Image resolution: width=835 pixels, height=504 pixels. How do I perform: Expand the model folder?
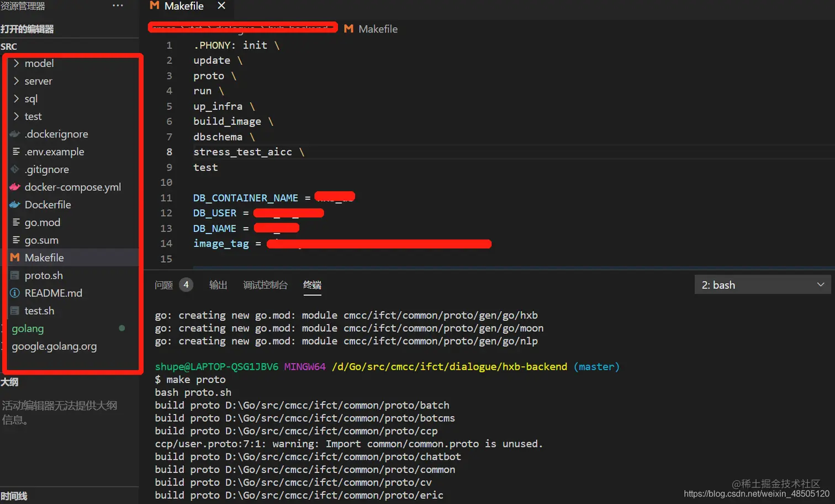39,63
